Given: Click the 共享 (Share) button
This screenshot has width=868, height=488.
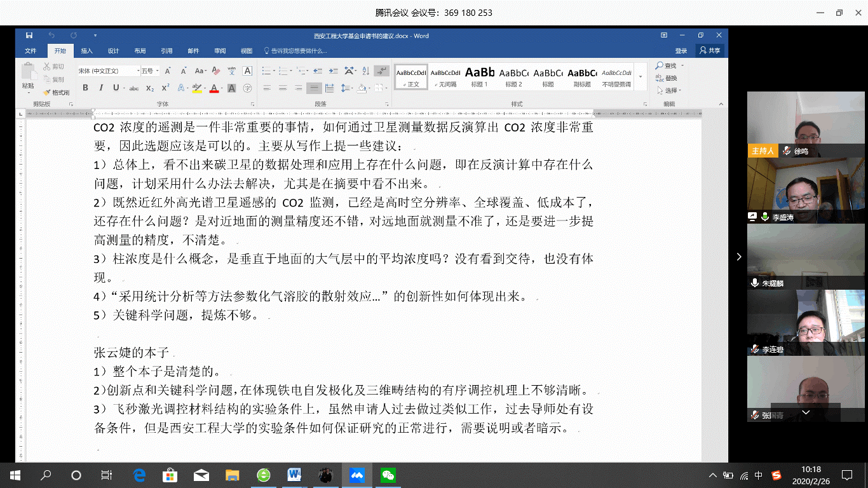Looking at the screenshot, I should tap(710, 51).
